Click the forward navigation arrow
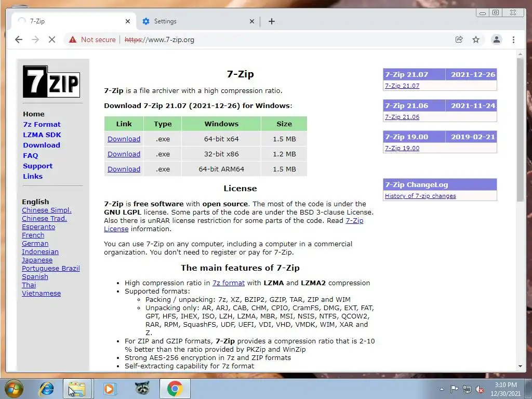 35,39
